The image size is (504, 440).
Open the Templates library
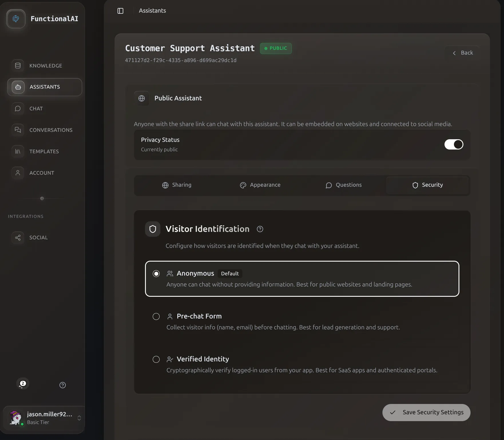(x=45, y=152)
